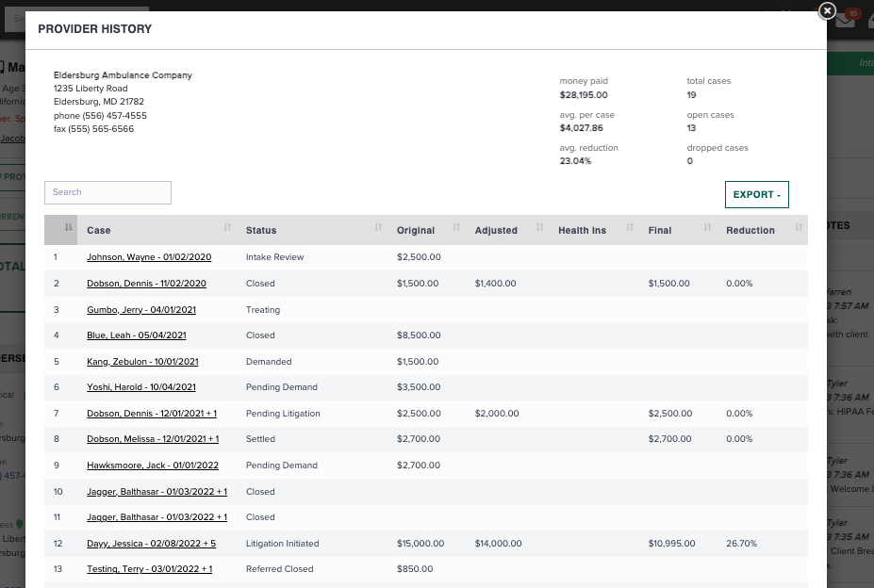Select the Demanded status cell
The height and width of the screenshot is (588, 874).
click(x=269, y=361)
